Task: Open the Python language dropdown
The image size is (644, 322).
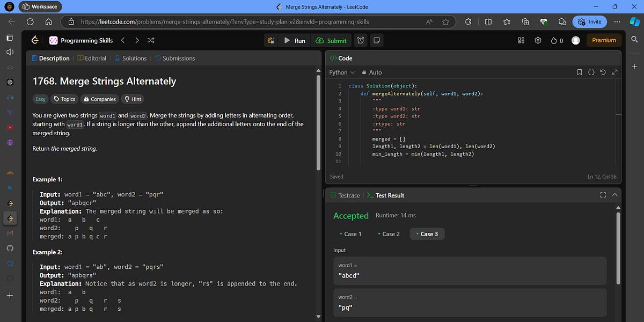Action: pos(340,72)
